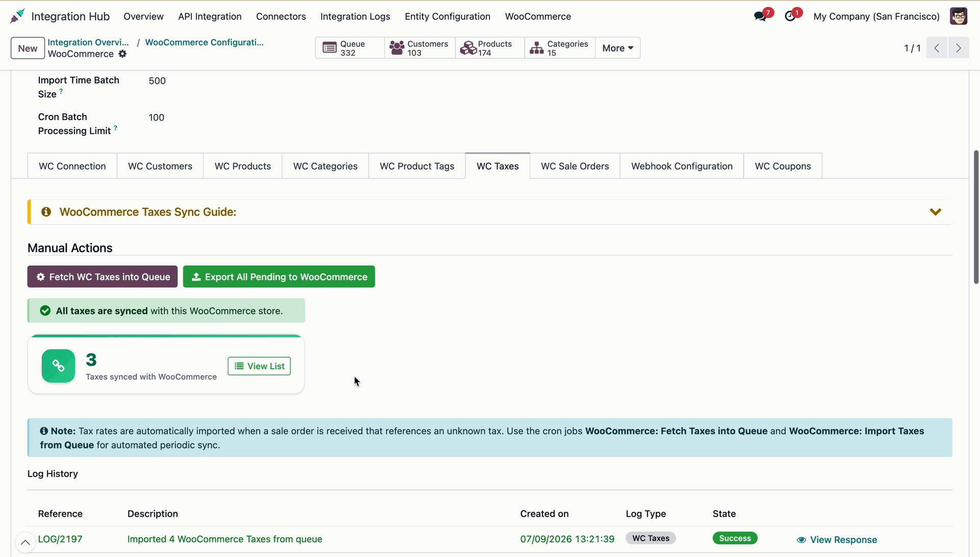Click the Import Time Batch Size value 500
The image size is (980, 557).
point(157,81)
